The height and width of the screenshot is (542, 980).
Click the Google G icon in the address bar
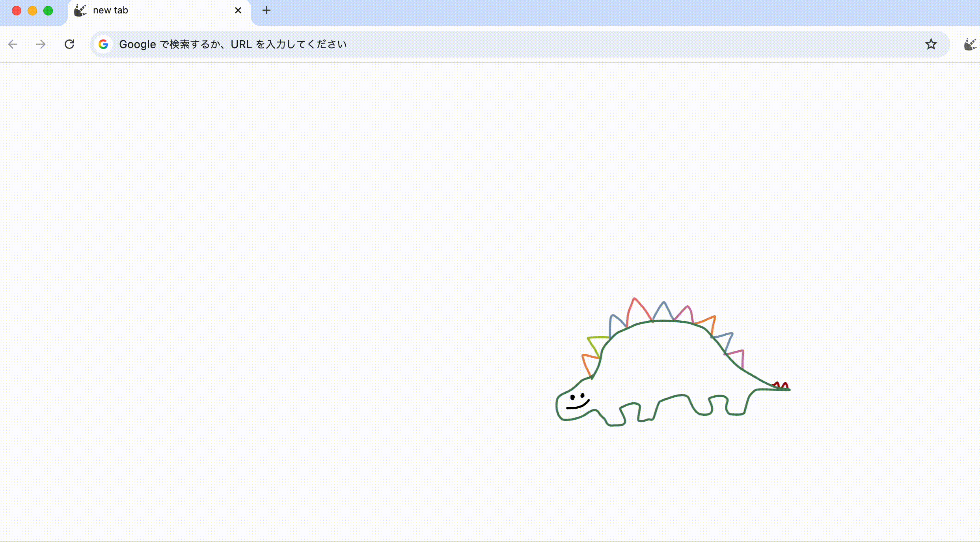(104, 44)
